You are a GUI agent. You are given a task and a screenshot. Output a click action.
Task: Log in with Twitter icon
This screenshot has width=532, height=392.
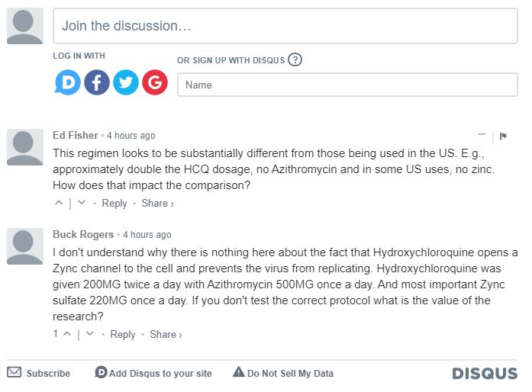pyautogui.click(x=126, y=82)
